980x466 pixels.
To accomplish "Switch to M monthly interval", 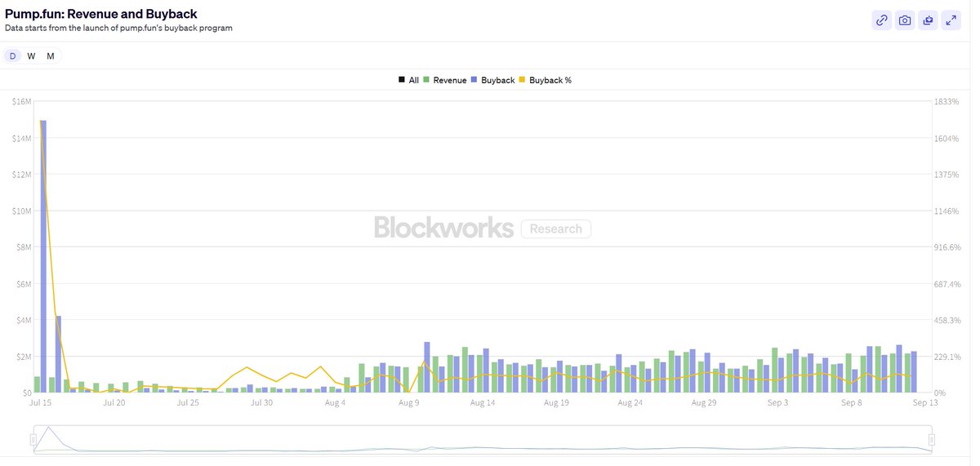I will tap(51, 55).
